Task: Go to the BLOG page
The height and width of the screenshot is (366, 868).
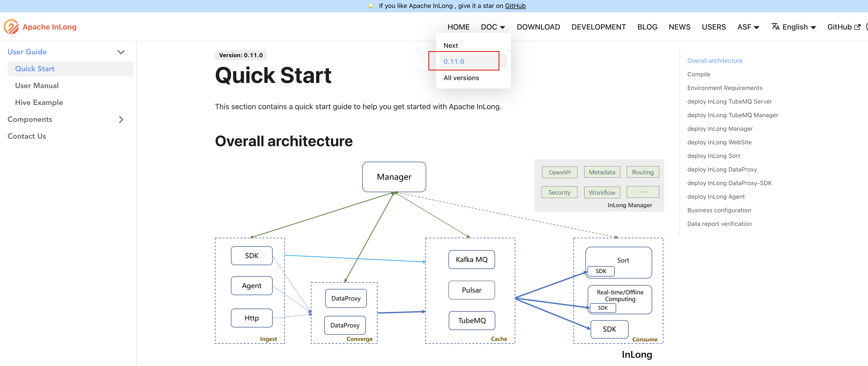Action: coord(647,27)
